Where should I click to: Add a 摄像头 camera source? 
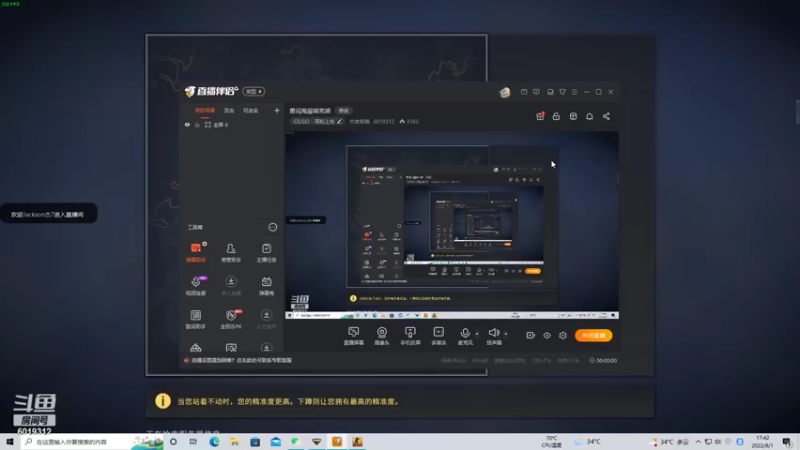click(382, 336)
